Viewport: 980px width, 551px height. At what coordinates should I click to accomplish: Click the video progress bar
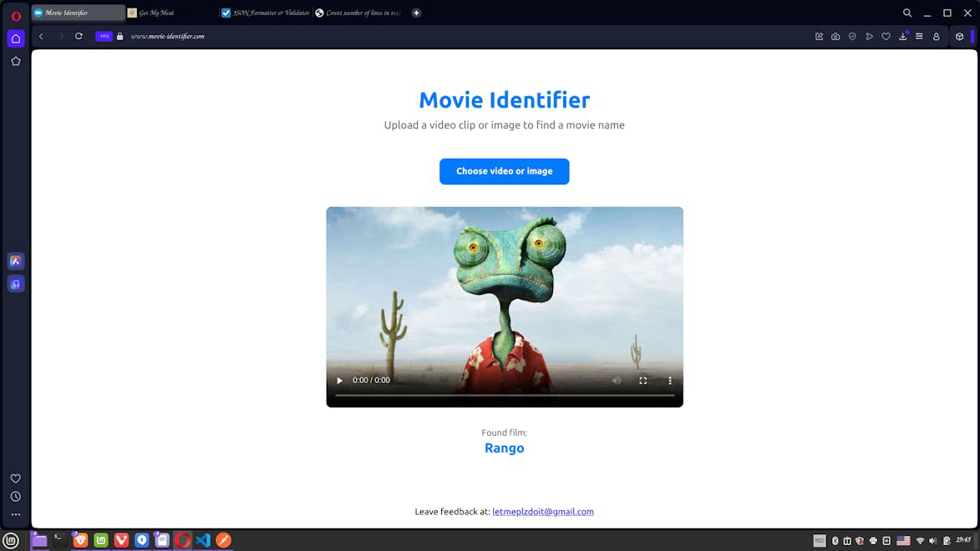point(505,394)
